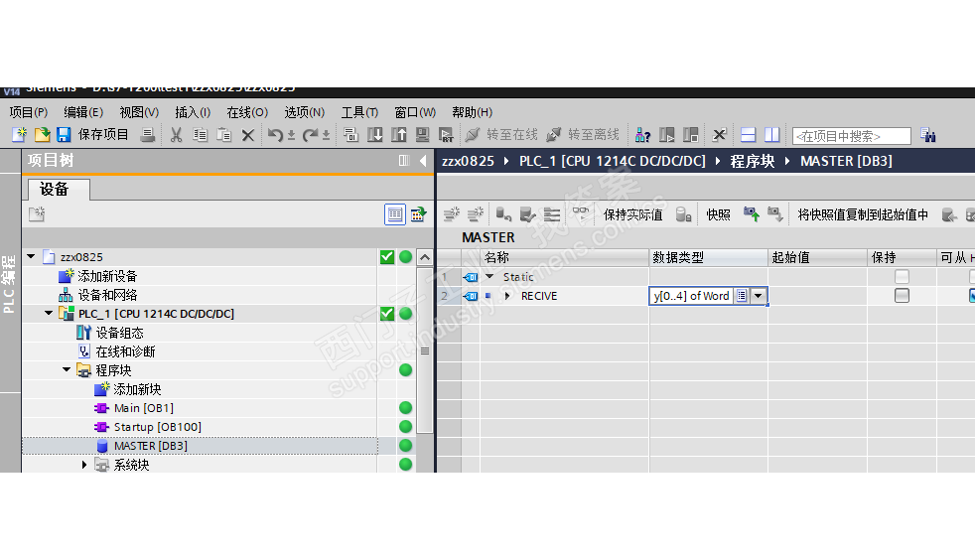Click 将快照值复制到起始值中 button
Viewport: 975px width, 560px height.
click(863, 215)
